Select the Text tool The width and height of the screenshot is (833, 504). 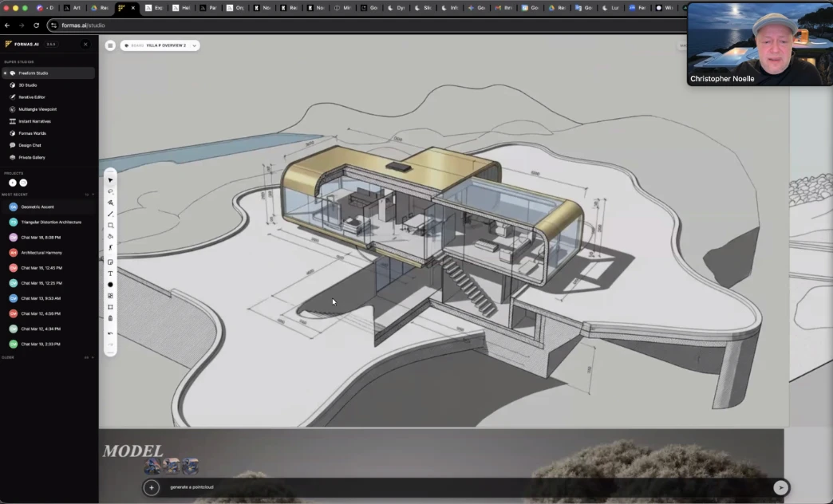[x=110, y=274]
